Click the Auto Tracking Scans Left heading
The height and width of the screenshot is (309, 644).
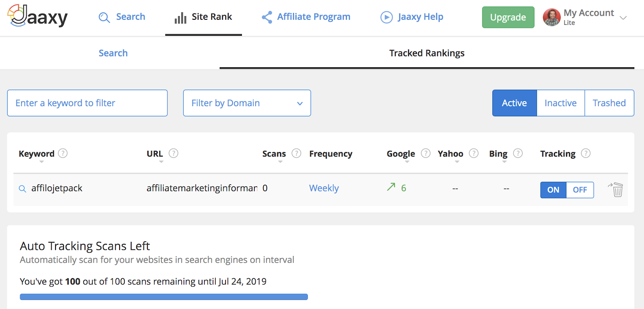pos(85,246)
